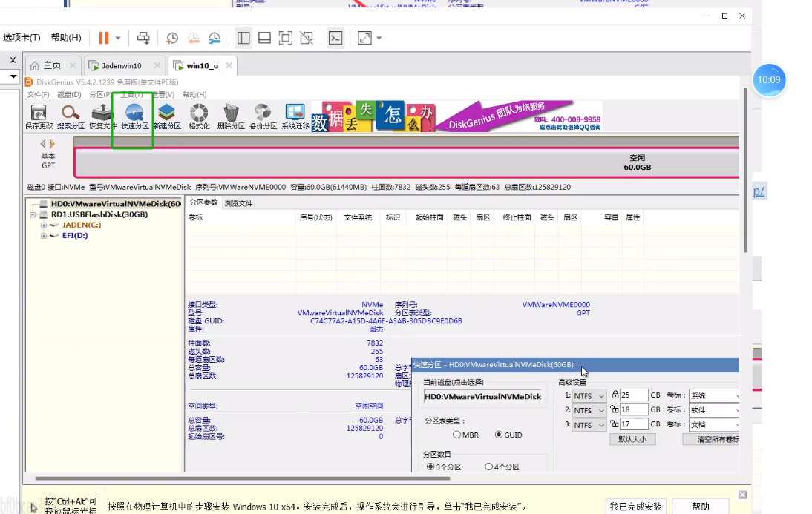
Task: Revert to snapshot with orange clock icon
Action: click(x=194, y=38)
